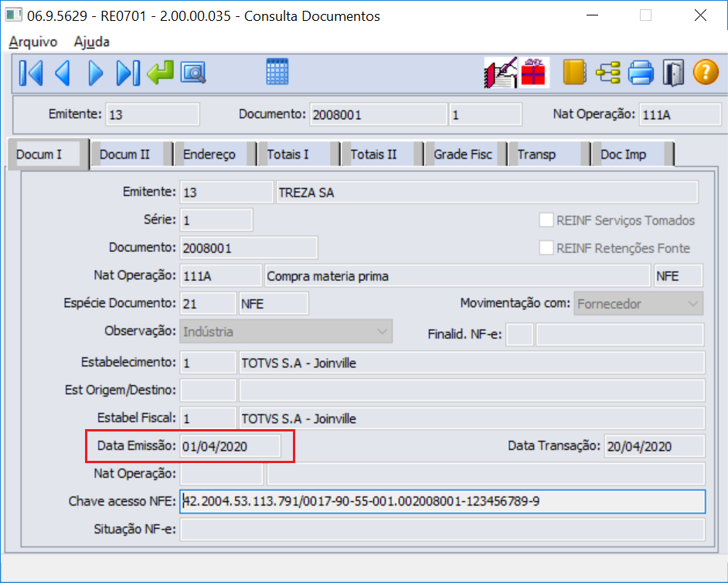
Task: Switch to the Totais I tab
Action: pos(298,154)
